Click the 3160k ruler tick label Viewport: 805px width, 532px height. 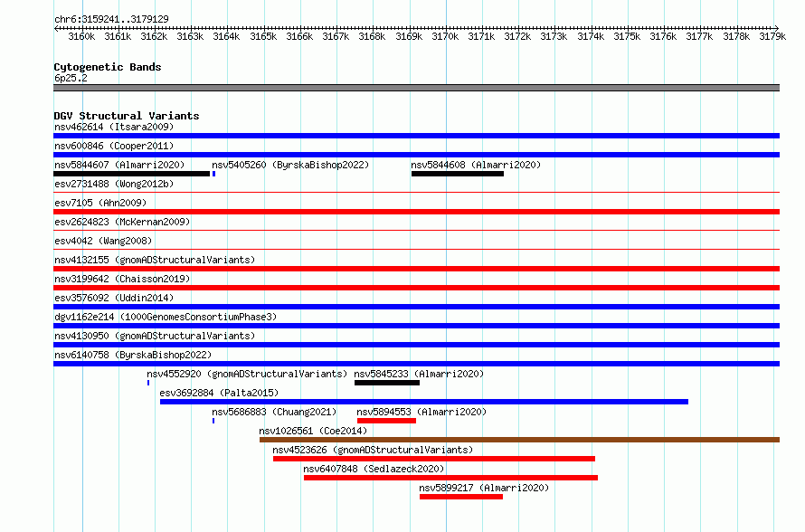pos(81,36)
